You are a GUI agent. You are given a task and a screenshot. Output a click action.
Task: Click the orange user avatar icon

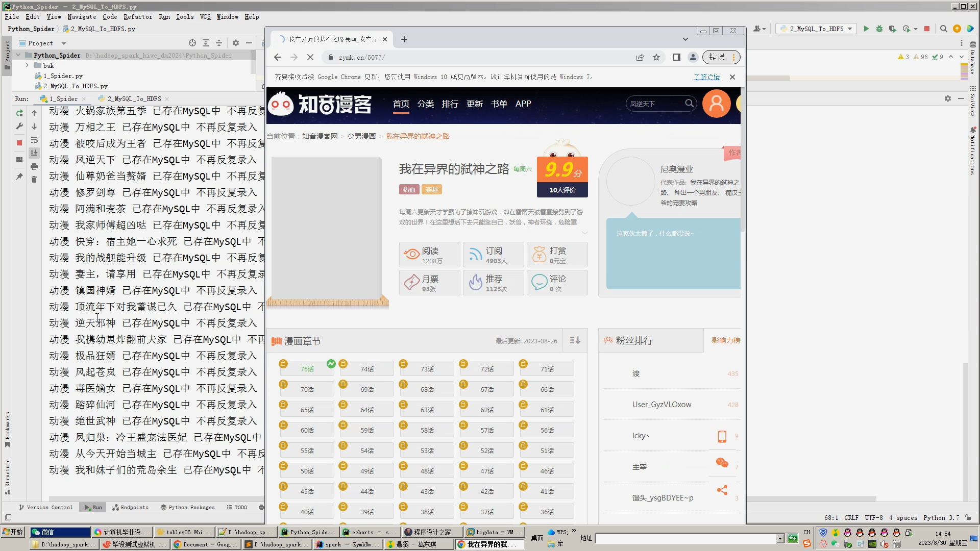pyautogui.click(x=716, y=104)
